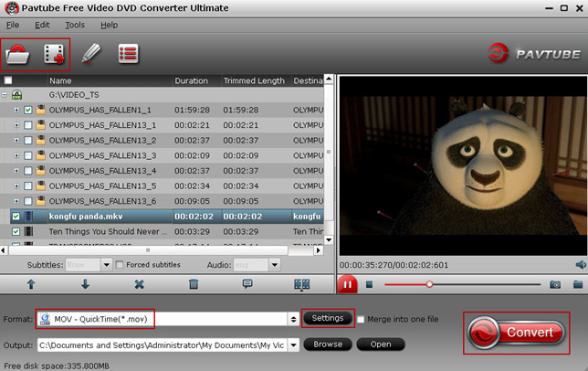The height and width of the screenshot is (371, 588).
Task: Move selected item up with up arrow
Action: pos(31,284)
